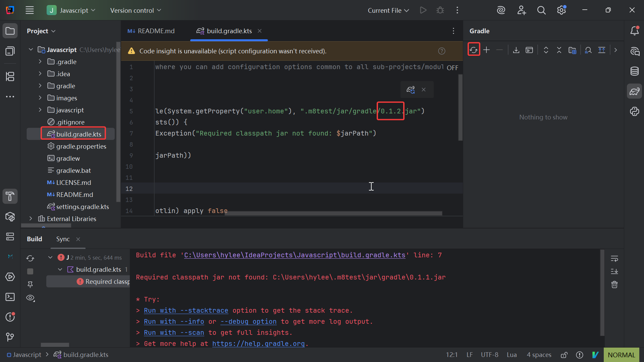Image resolution: width=644 pixels, height=362 pixels.
Task: Click the Run with --stacktrace link
Action: tap(186, 311)
